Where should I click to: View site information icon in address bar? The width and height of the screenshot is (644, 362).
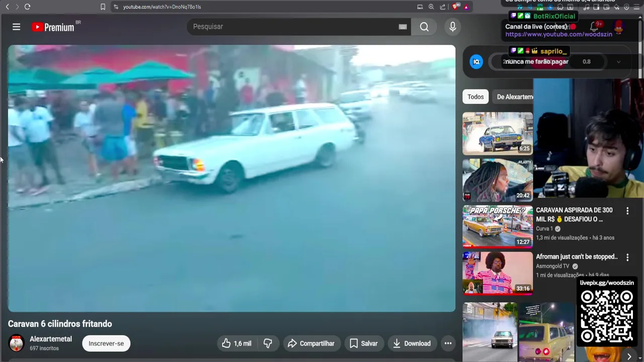pyautogui.click(x=116, y=7)
